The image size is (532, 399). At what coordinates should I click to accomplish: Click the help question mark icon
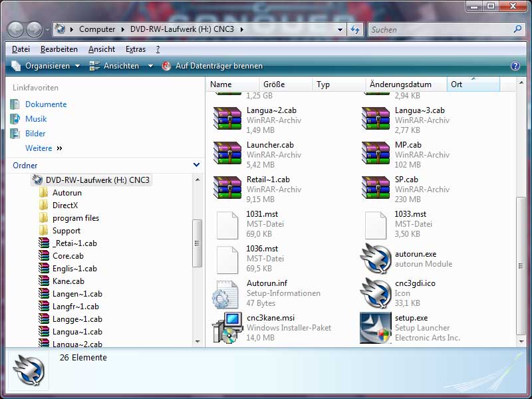[x=515, y=66]
